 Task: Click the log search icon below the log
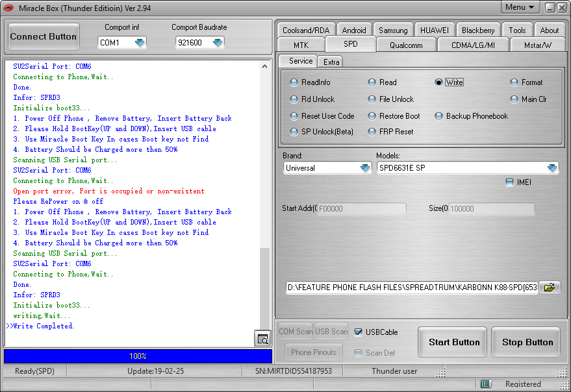click(262, 339)
